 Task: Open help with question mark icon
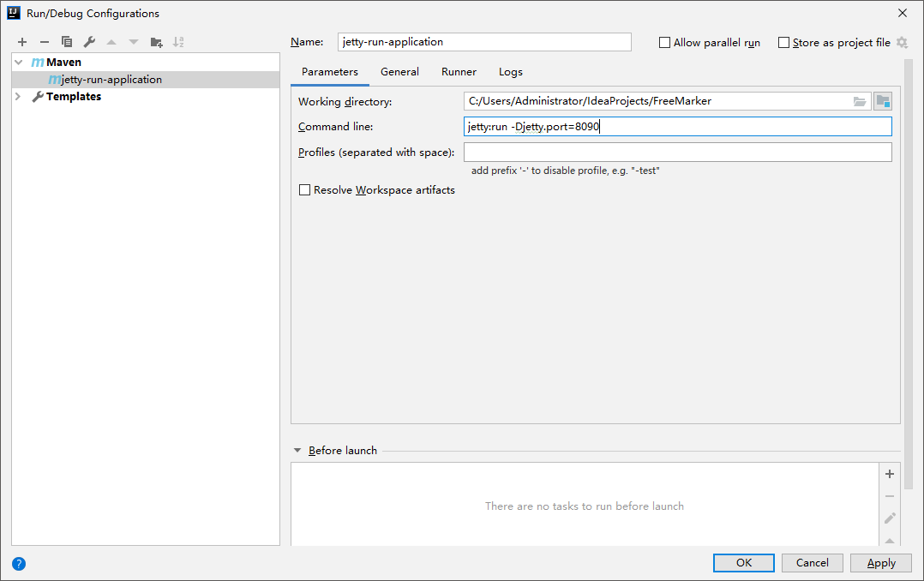click(x=19, y=564)
